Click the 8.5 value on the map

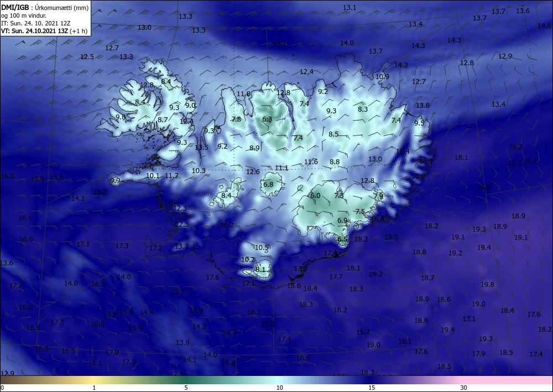click(333, 134)
